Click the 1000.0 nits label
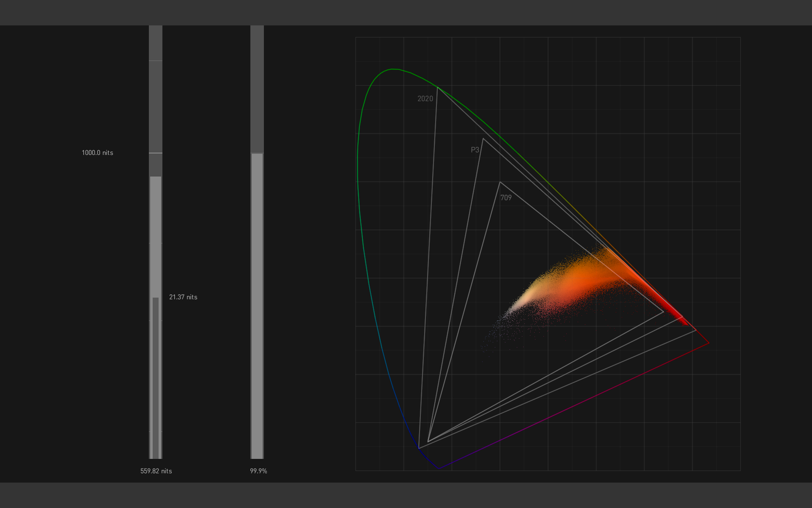The width and height of the screenshot is (812, 508). [97, 153]
